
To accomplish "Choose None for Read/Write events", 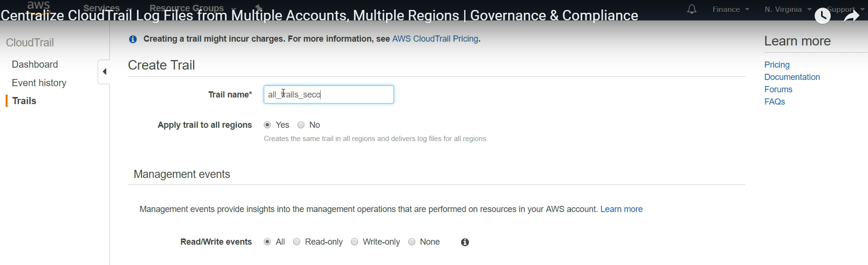I will click(412, 242).
